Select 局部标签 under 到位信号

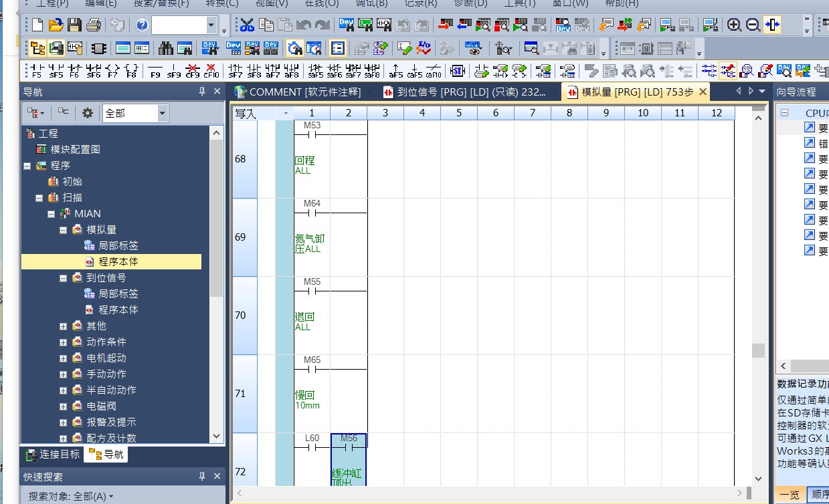pyautogui.click(x=118, y=294)
